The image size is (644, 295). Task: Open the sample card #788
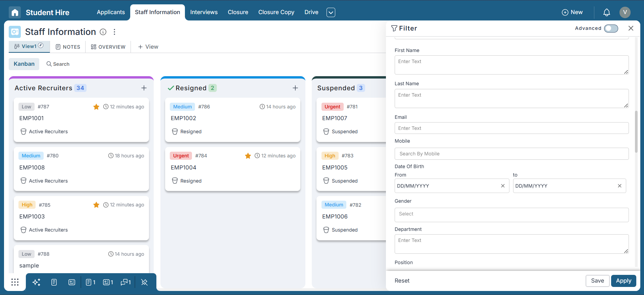[81, 259]
